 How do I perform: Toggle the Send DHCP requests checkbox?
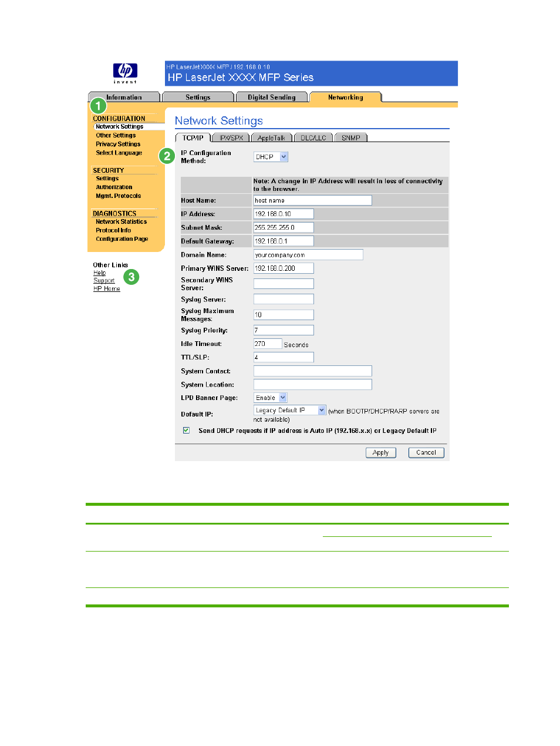pyautogui.click(x=187, y=431)
